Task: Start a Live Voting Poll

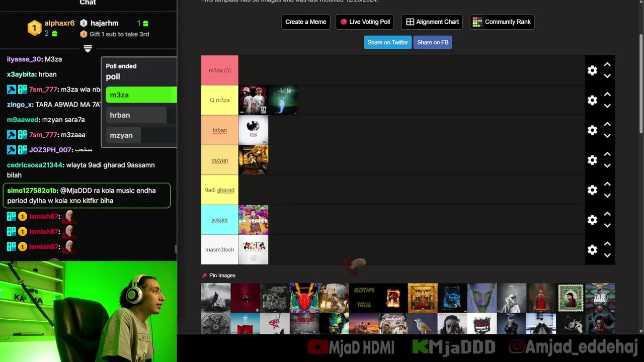Action: click(365, 22)
